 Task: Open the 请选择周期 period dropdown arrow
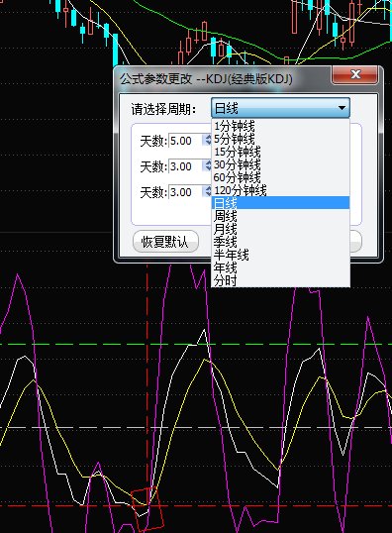click(x=342, y=108)
